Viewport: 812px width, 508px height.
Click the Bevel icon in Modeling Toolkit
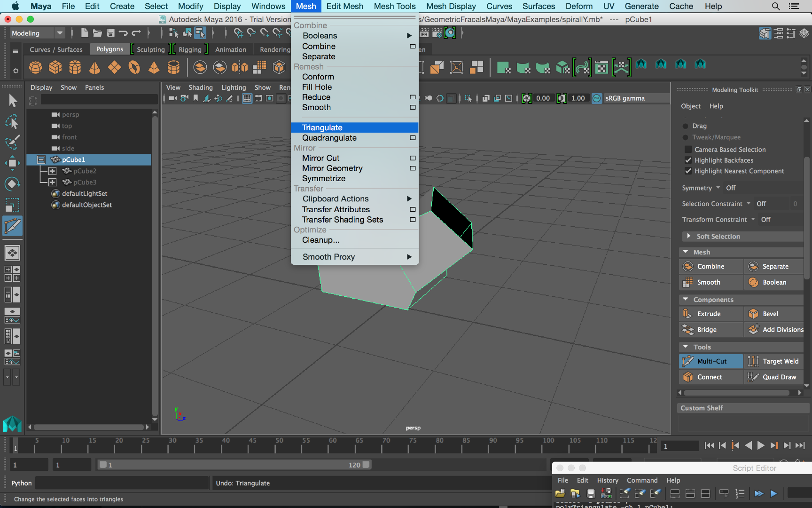753,314
